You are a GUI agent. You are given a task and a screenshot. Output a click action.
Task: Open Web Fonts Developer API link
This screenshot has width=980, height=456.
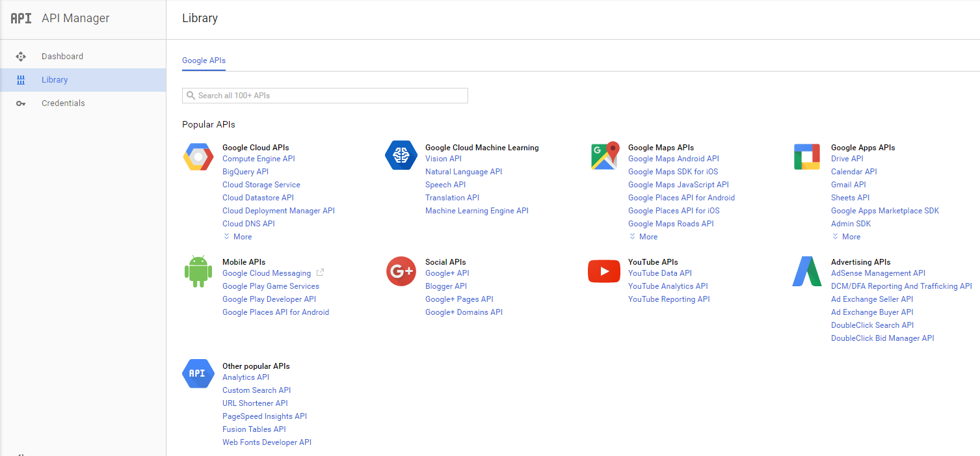267,442
